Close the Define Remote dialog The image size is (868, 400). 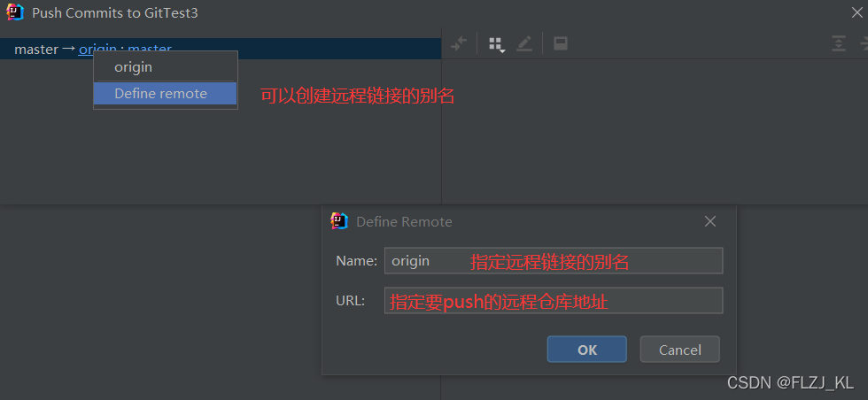point(710,221)
